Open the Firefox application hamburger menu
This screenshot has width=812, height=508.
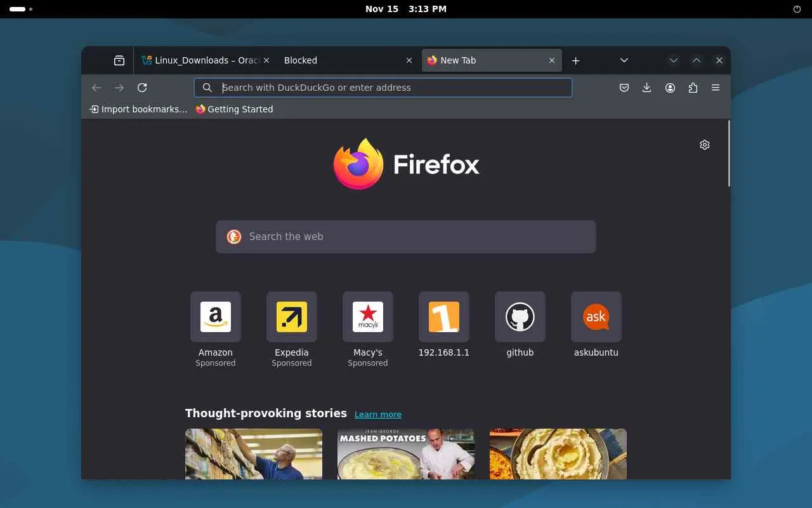pyautogui.click(x=716, y=88)
